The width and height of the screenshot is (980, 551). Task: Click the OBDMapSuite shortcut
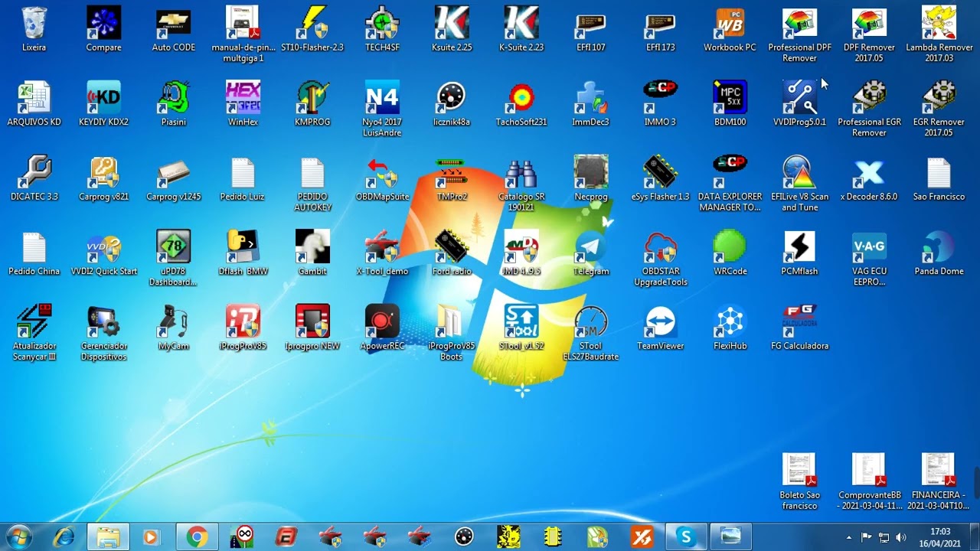[x=382, y=172]
